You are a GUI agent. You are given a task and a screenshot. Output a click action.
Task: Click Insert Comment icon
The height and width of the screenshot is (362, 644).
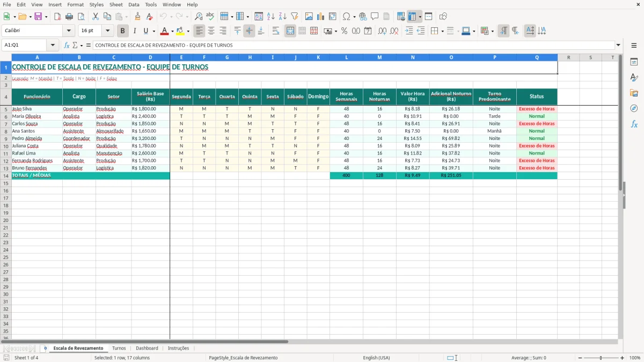pyautogui.click(x=375, y=17)
